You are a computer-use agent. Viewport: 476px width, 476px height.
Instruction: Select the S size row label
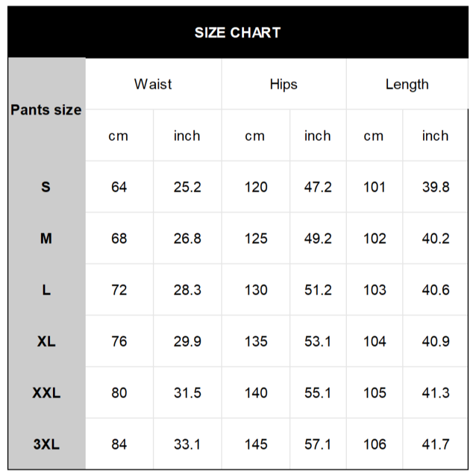[46, 187]
